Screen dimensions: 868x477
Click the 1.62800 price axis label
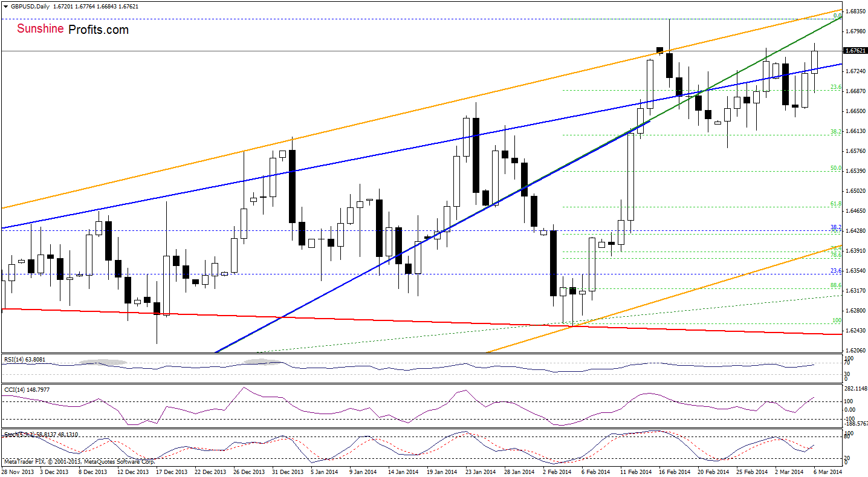coord(855,311)
